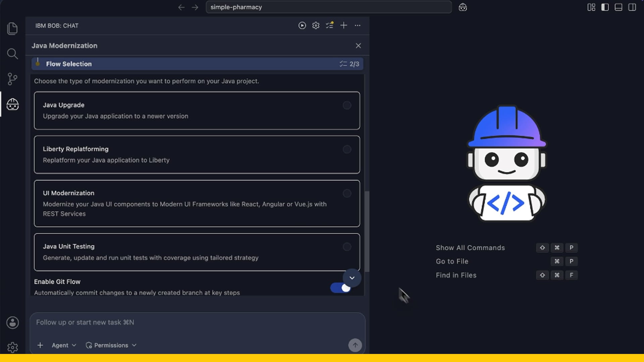Click the simple-pharmacy command search bar
Viewport: 644px width, 362px height.
[329, 7]
